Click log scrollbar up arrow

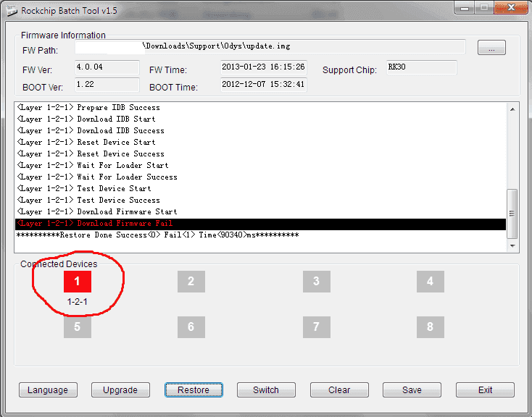pyautogui.click(x=512, y=109)
